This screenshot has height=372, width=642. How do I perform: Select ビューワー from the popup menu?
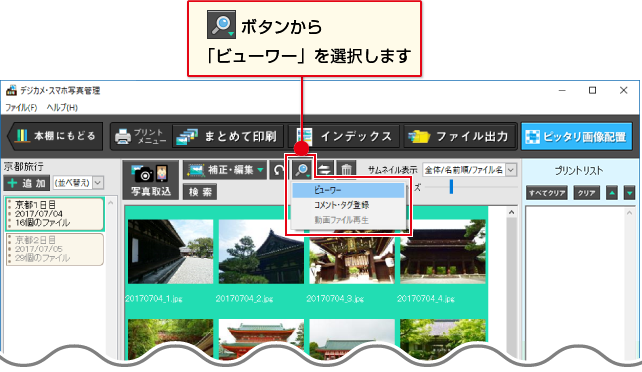pyautogui.click(x=348, y=190)
